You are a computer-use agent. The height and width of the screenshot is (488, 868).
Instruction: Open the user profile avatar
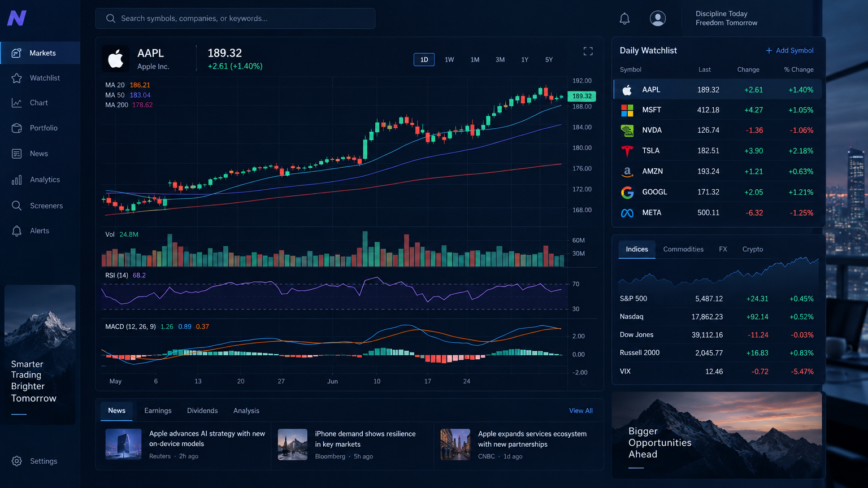click(x=658, y=19)
